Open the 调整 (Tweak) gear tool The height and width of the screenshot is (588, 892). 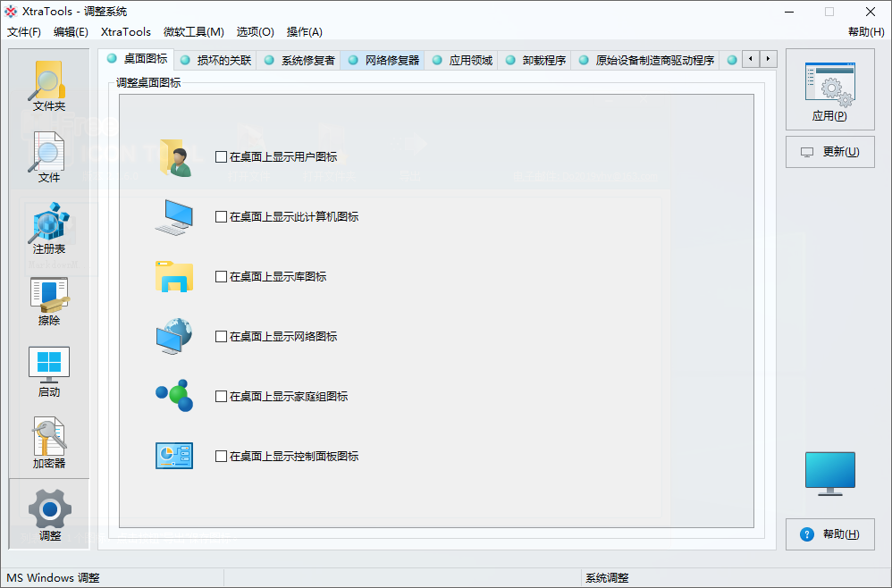48,509
